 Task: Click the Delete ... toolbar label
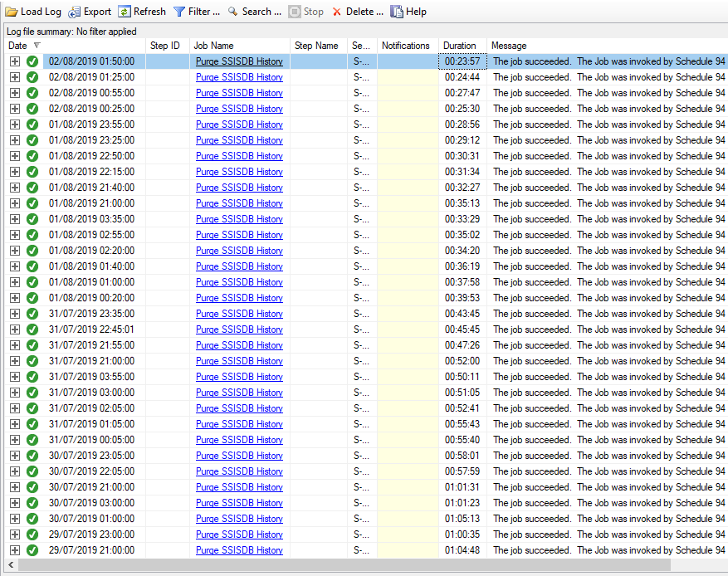pyautogui.click(x=365, y=12)
